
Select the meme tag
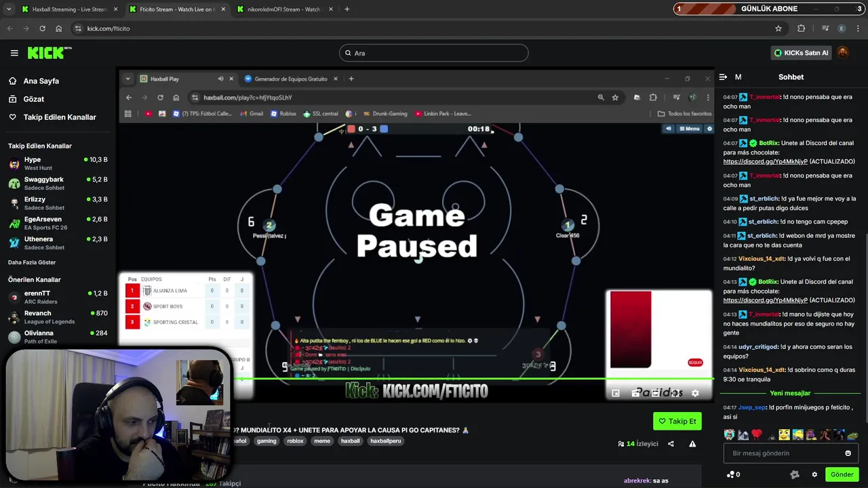322,441
